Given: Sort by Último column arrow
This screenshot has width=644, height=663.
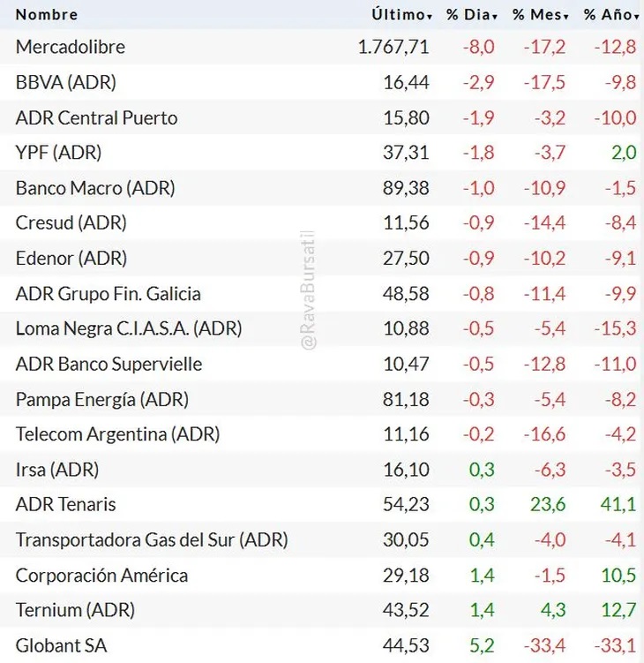Looking at the screenshot, I should click(430, 17).
